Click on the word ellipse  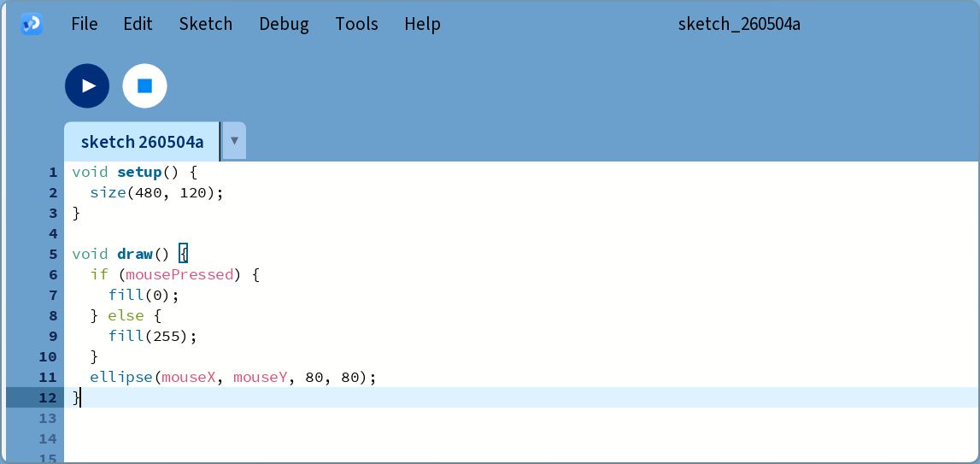[x=121, y=378]
